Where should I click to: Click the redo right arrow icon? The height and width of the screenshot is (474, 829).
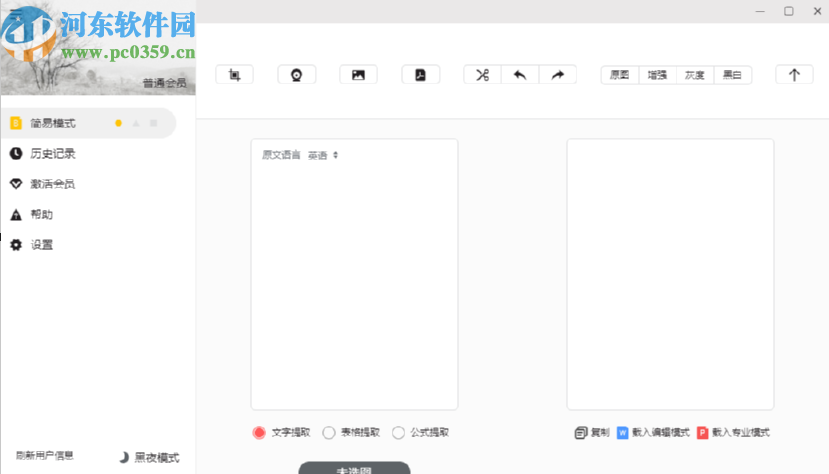(x=558, y=75)
